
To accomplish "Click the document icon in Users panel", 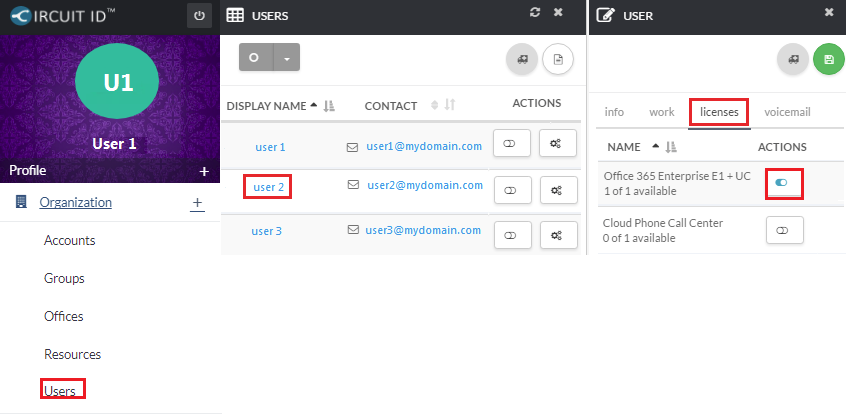I will click(x=558, y=60).
